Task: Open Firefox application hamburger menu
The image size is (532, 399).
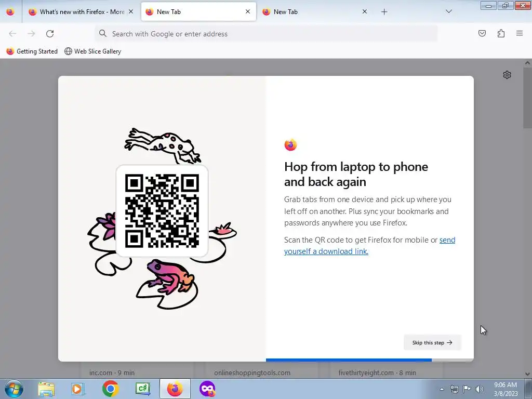Action: point(520,33)
